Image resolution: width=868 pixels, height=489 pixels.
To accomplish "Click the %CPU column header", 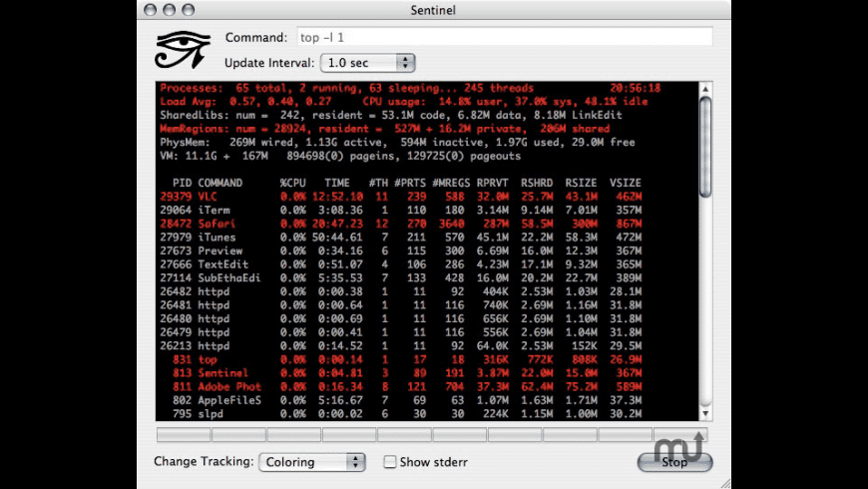I will [293, 183].
